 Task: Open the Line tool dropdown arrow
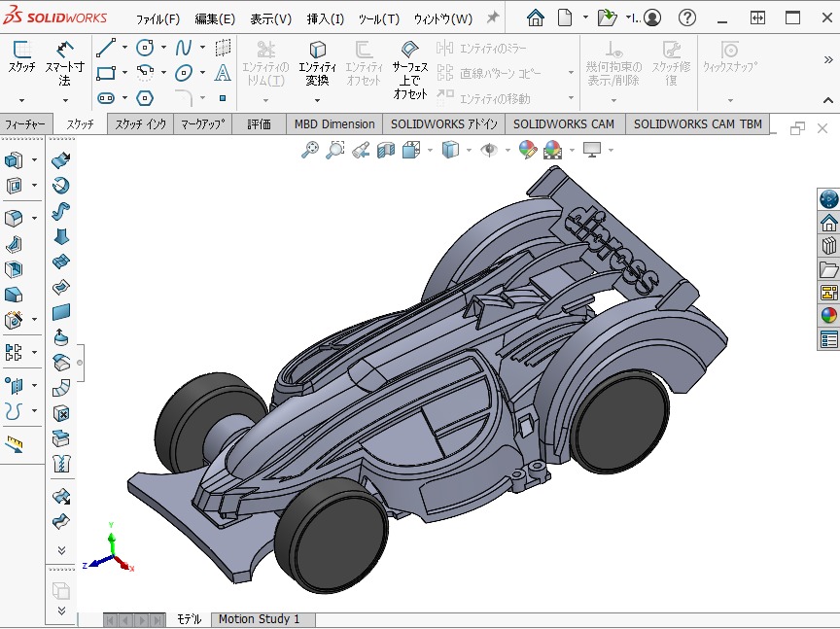[x=124, y=48]
